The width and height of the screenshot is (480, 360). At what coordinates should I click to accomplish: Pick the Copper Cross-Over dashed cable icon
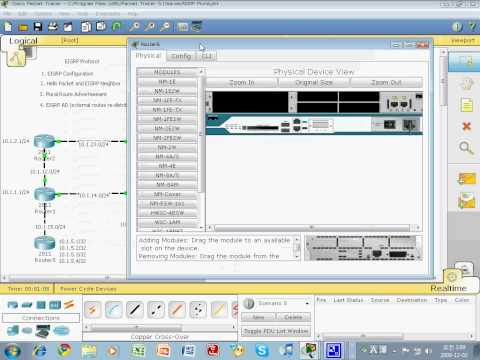tap(156, 310)
